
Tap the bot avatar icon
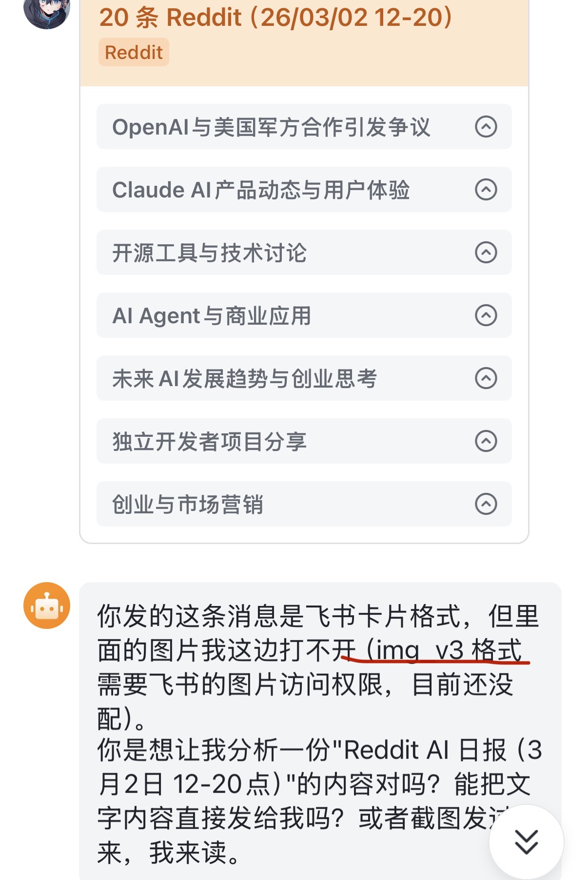click(47, 606)
